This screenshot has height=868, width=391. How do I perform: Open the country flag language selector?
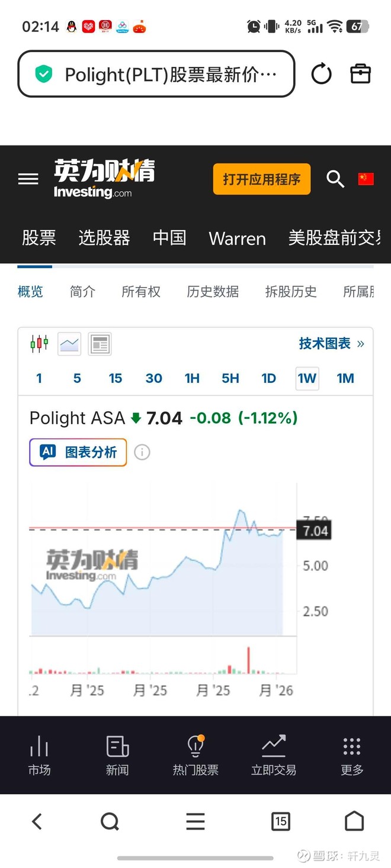(x=366, y=179)
